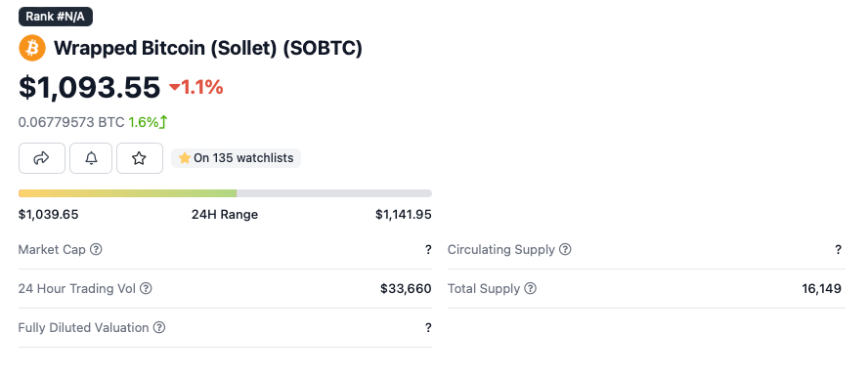
Task: Toggle the star favorite button
Action: pyautogui.click(x=140, y=158)
